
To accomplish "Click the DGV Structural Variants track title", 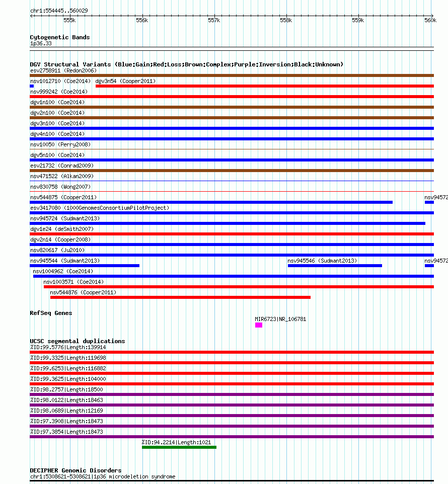I will 186,64.
